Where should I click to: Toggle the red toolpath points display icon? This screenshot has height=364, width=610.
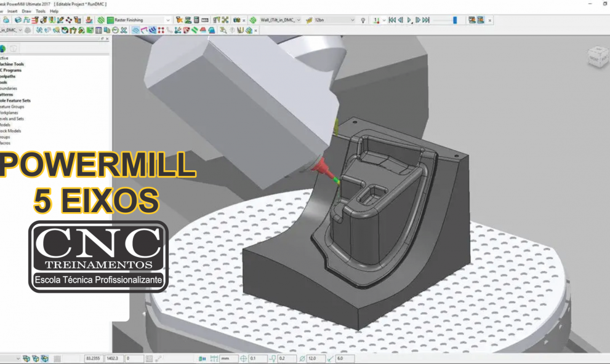click(x=161, y=30)
